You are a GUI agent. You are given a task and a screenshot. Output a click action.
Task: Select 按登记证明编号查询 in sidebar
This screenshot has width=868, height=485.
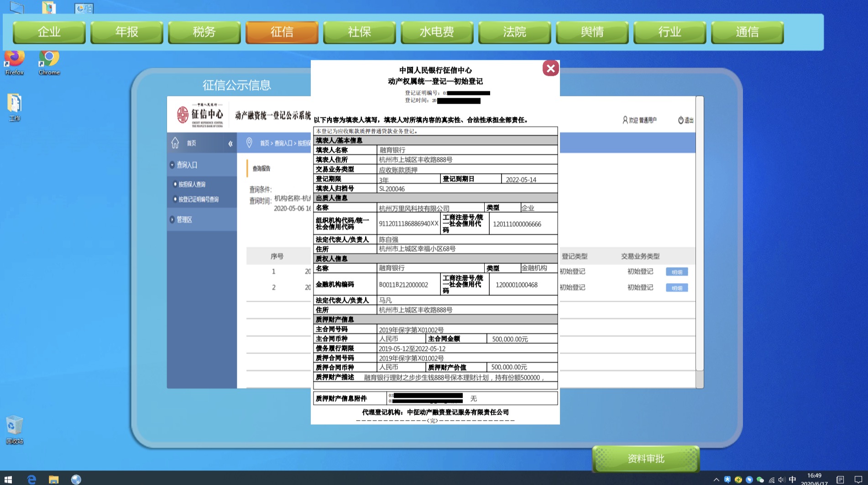point(198,200)
